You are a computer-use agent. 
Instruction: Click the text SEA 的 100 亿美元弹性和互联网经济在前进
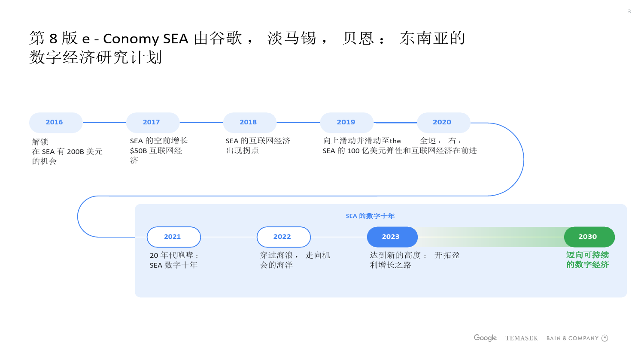pyautogui.click(x=400, y=151)
